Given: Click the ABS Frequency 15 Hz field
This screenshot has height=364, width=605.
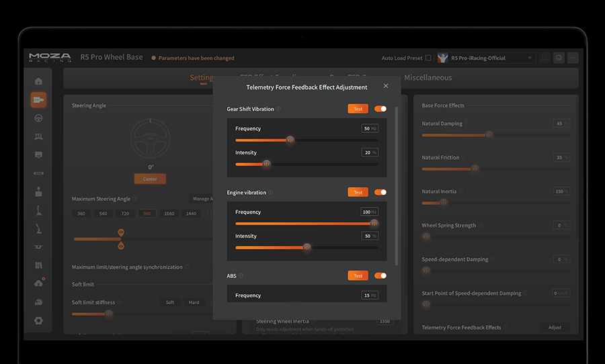Looking at the screenshot, I should point(370,295).
